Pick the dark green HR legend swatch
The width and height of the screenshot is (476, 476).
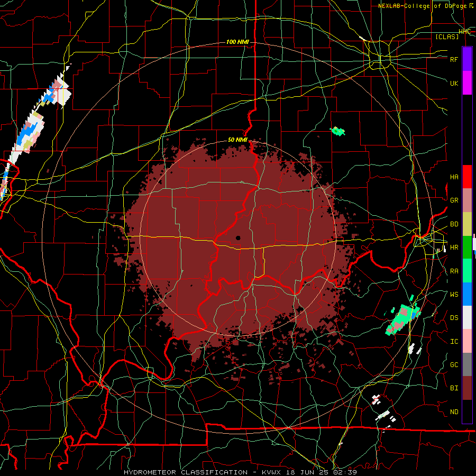[467, 248]
